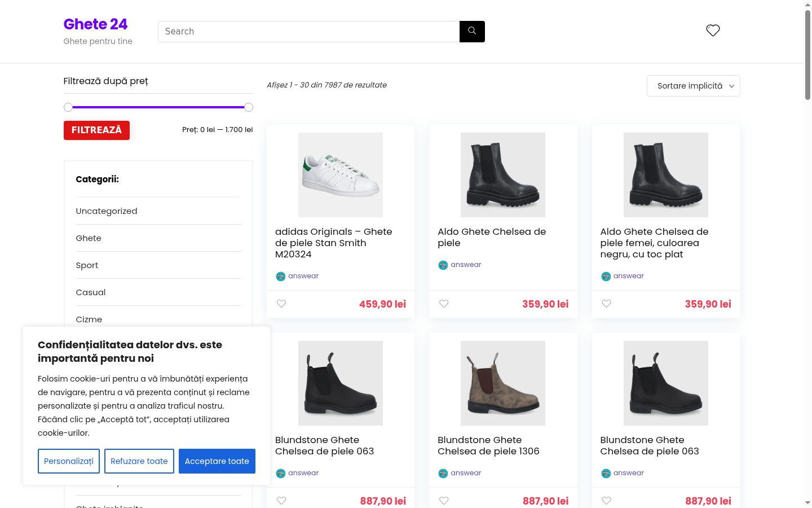Click the '459,90 lei' price
This screenshot has width=812, height=508.
click(x=382, y=304)
